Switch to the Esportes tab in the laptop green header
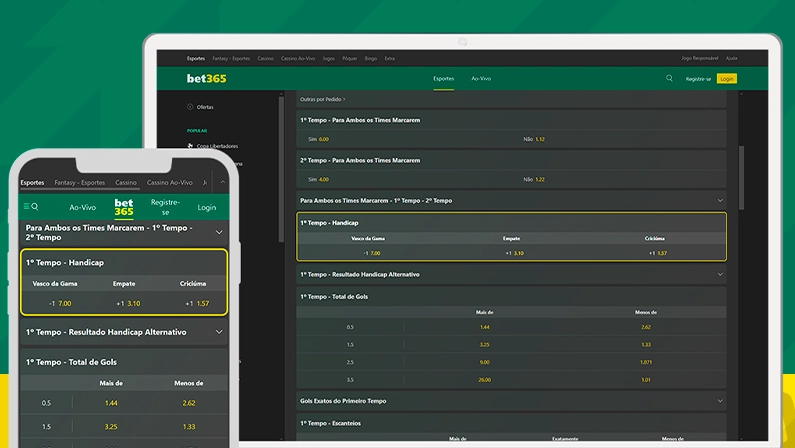 pyautogui.click(x=444, y=79)
